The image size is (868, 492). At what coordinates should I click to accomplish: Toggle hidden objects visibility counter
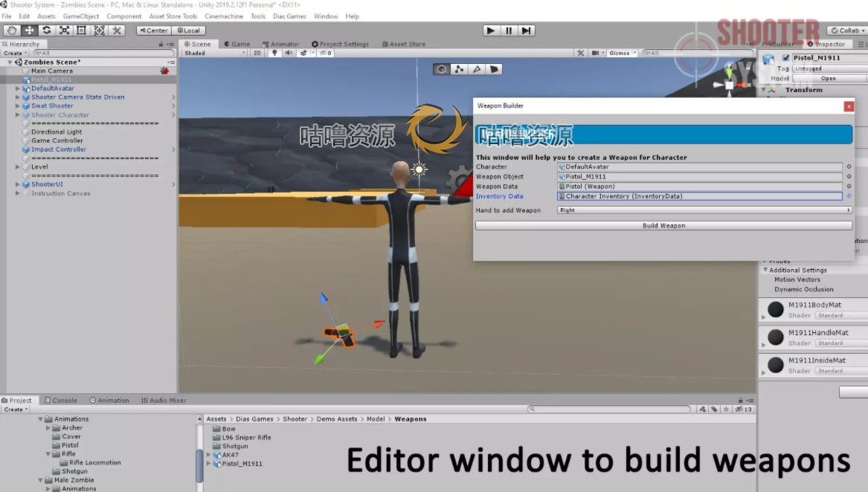326,53
